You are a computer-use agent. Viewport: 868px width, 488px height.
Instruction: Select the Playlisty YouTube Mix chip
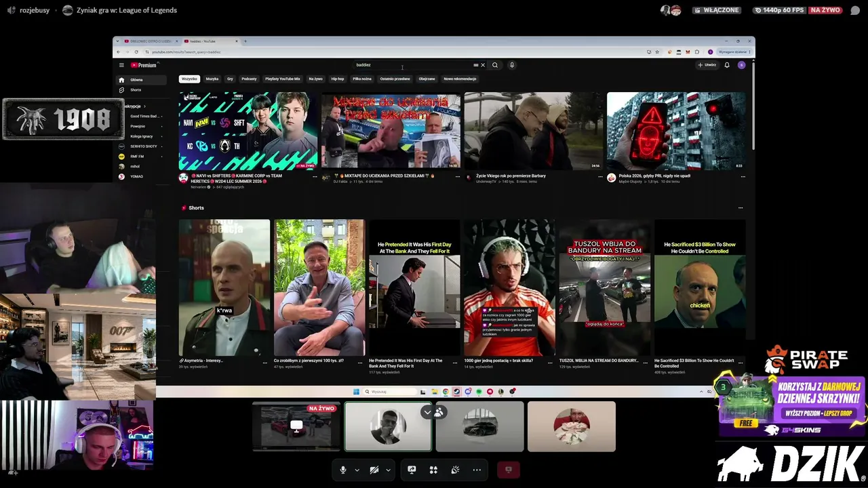pos(283,79)
